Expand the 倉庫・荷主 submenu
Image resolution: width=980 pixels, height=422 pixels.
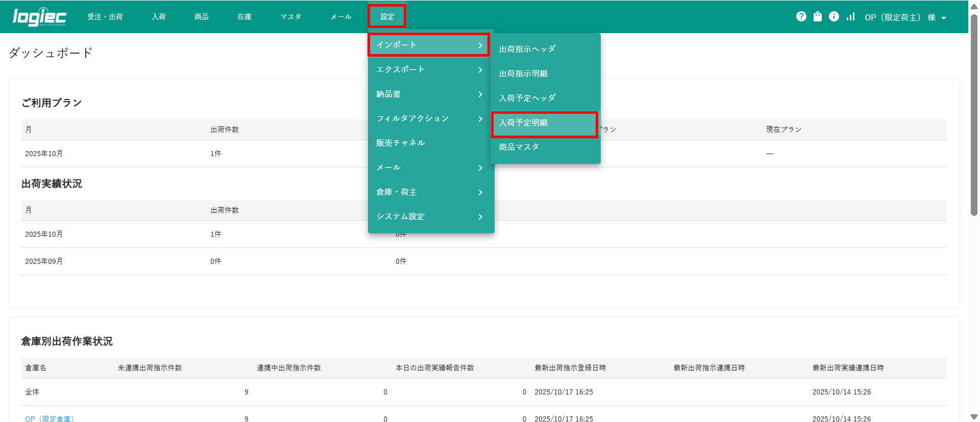click(x=430, y=192)
